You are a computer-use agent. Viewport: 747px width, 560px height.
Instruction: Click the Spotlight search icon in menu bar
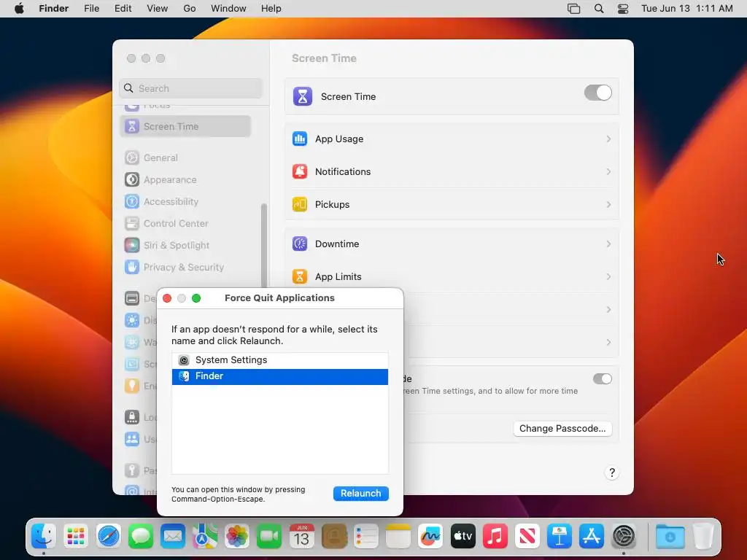[599, 9]
